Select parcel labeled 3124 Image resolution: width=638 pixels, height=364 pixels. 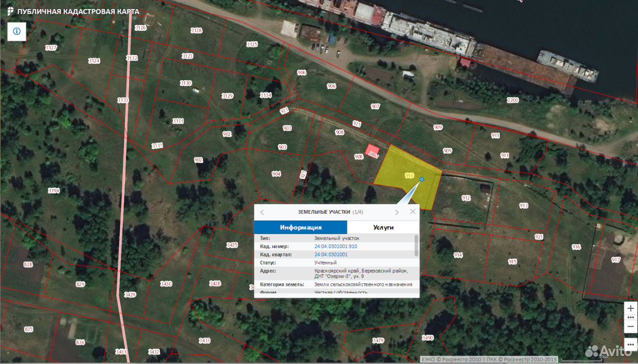click(94, 61)
